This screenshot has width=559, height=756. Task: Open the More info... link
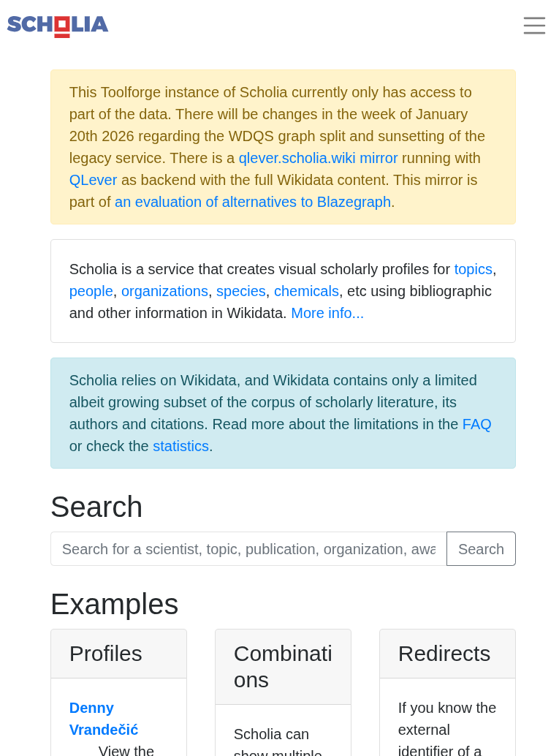(x=327, y=313)
